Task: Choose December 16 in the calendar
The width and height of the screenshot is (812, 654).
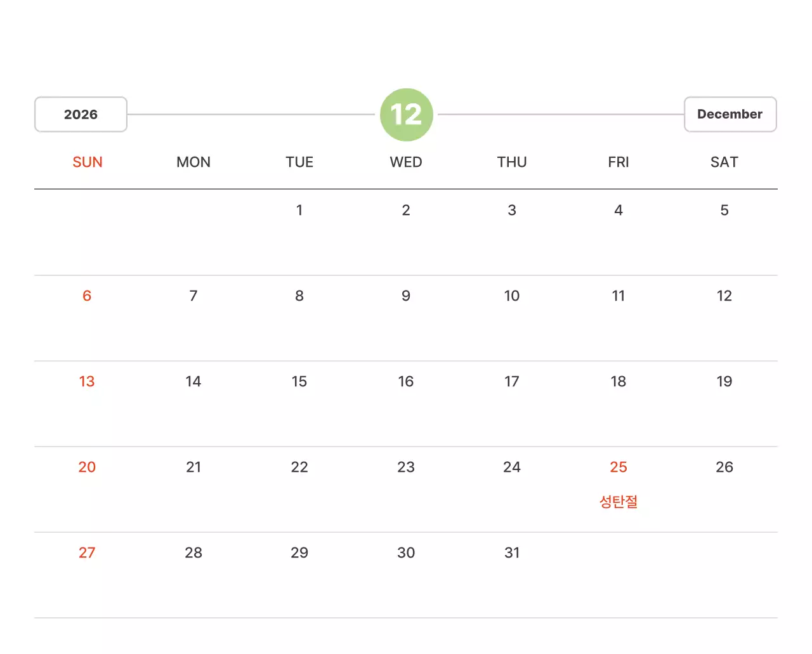Action: pos(406,382)
